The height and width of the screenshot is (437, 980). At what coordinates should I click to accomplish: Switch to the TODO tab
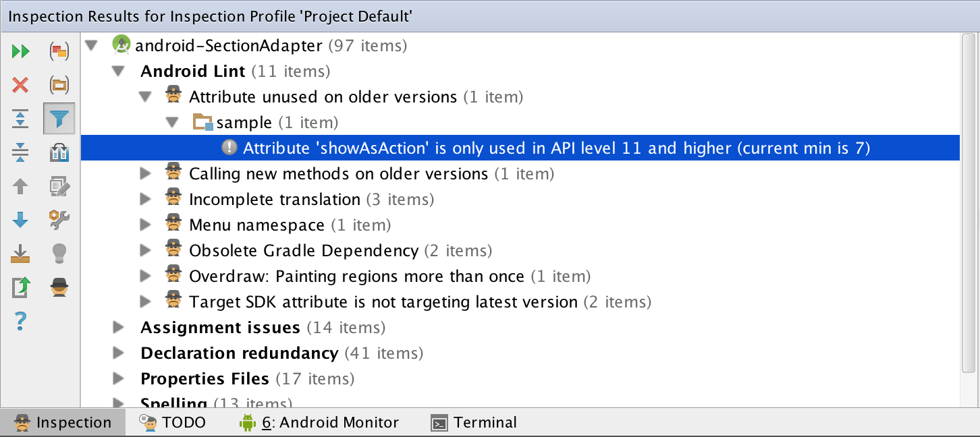pos(172,423)
